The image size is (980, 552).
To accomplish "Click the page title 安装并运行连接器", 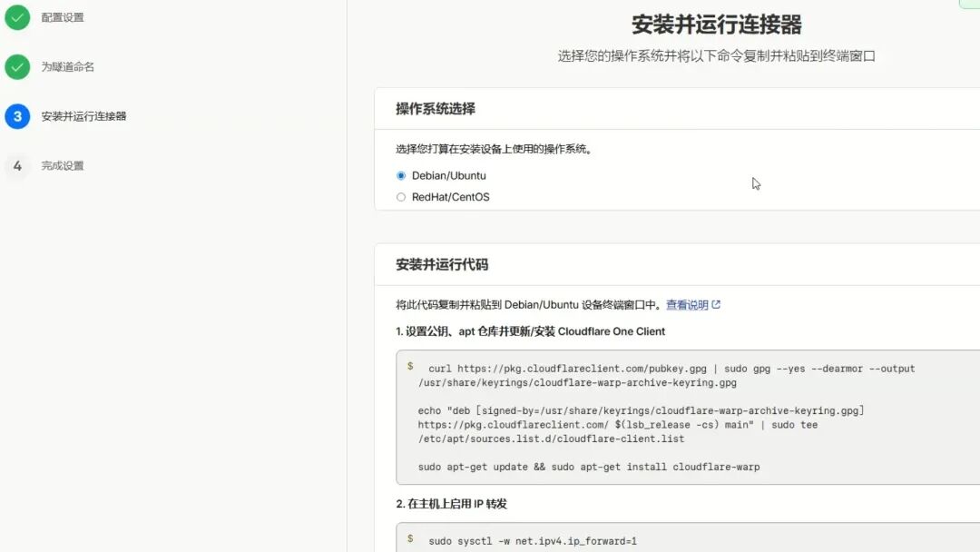I will point(716,25).
